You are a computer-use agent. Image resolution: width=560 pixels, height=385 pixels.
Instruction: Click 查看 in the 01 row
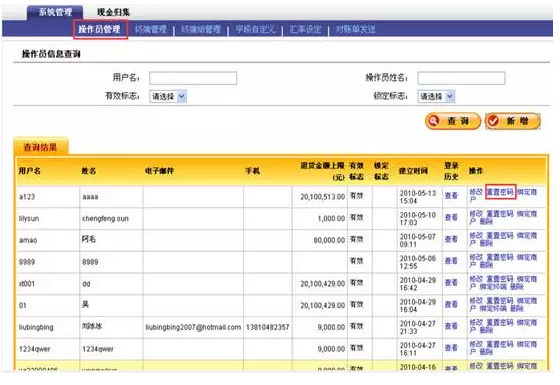[451, 305]
